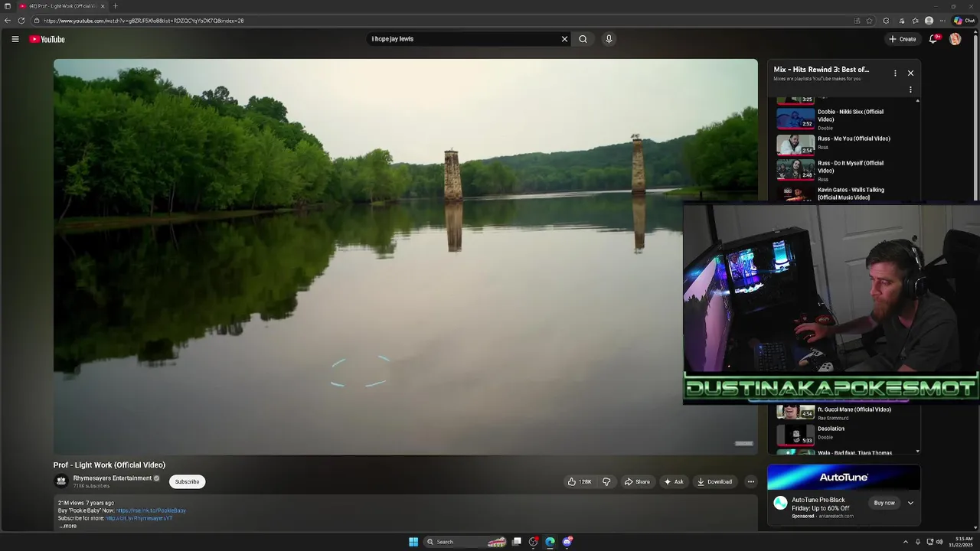Open Microsoft Edge on the taskbar
This screenshot has height=551, width=980.
pos(550,542)
